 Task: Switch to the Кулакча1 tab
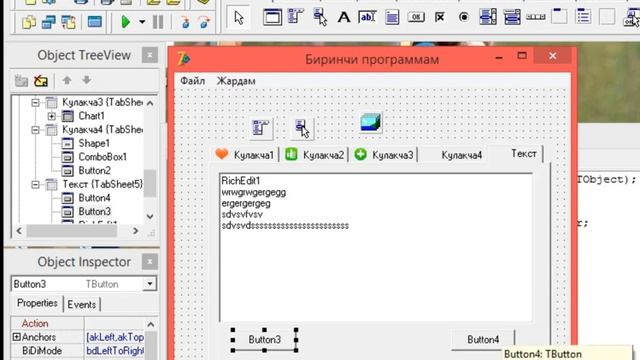pos(245,155)
